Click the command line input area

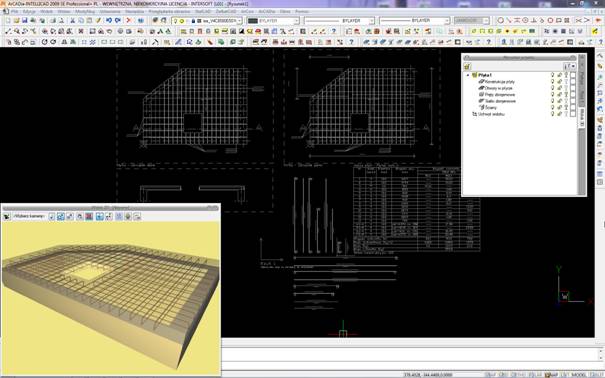pyautogui.click(x=409, y=354)
